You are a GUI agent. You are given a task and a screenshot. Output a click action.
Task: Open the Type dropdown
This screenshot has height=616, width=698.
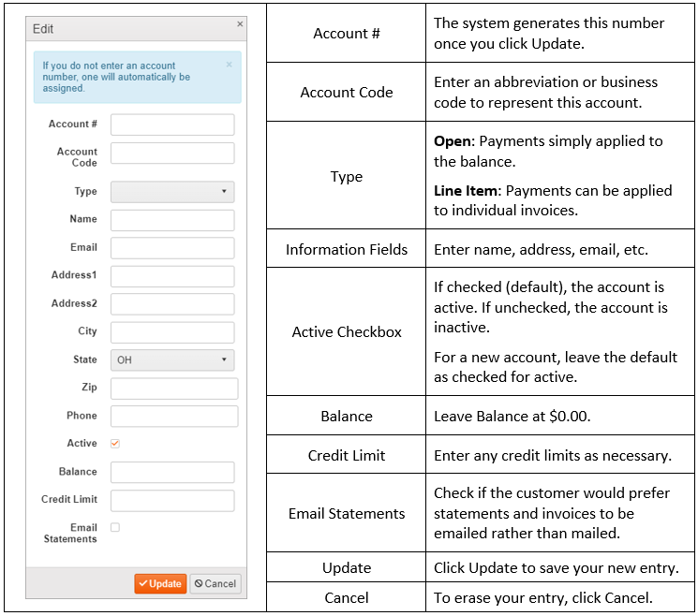point(172,192)
